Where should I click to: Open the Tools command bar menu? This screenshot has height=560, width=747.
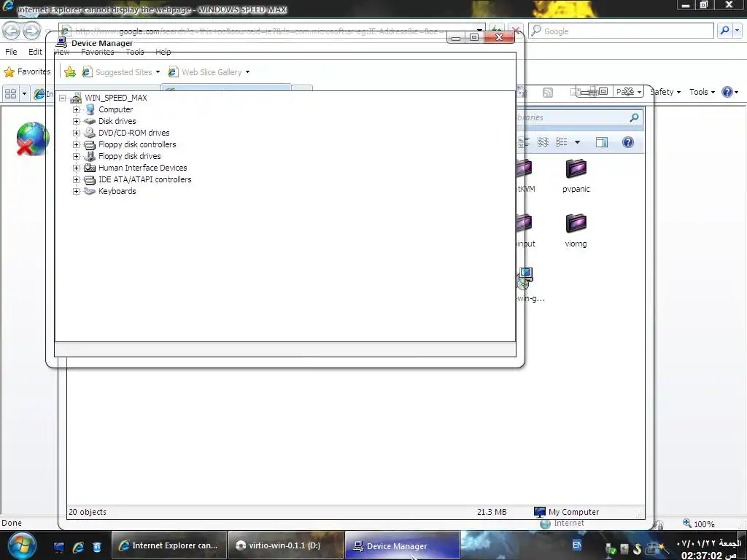(x=702, y=92)
